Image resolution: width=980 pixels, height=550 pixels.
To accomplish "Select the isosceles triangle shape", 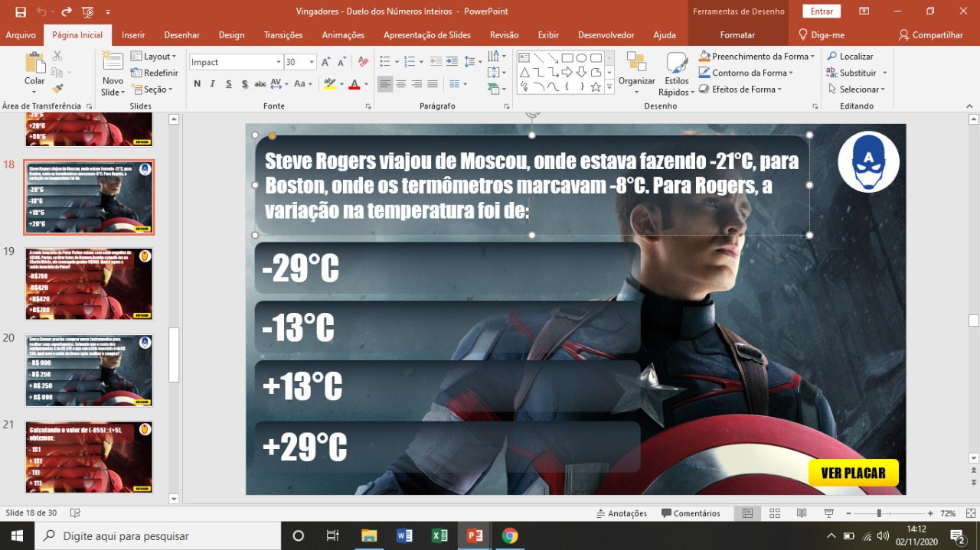I will (x=524, y=72).
